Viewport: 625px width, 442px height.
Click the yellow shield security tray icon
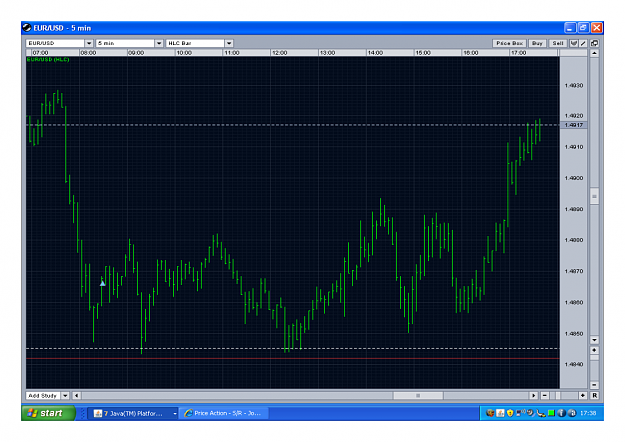click(x=510, y=413)
